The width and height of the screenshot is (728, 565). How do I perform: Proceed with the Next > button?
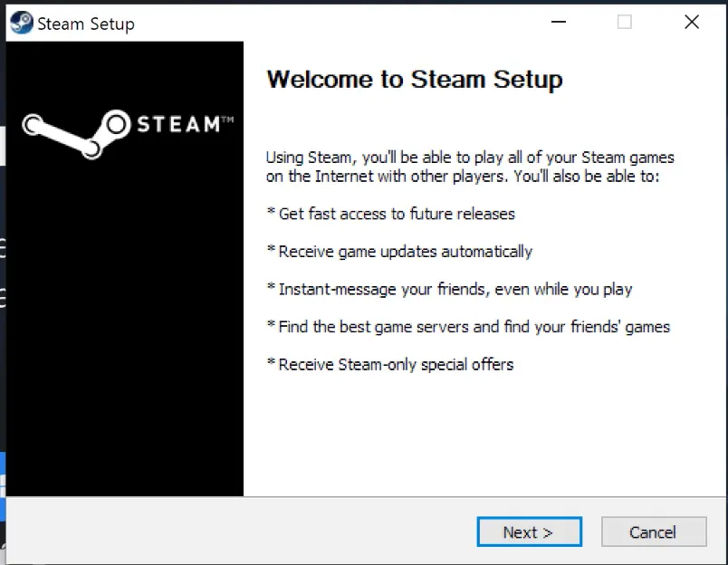[x=529, y=531]
